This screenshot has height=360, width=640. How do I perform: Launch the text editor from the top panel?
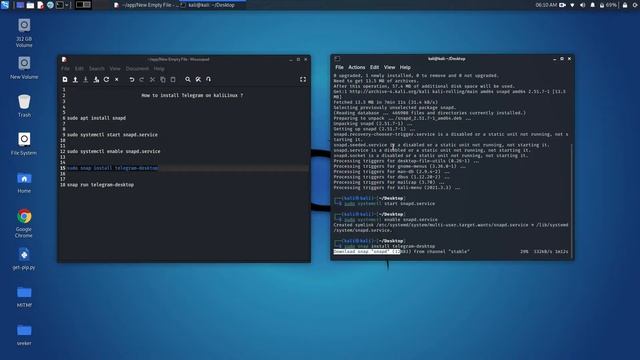pos(40,5)
